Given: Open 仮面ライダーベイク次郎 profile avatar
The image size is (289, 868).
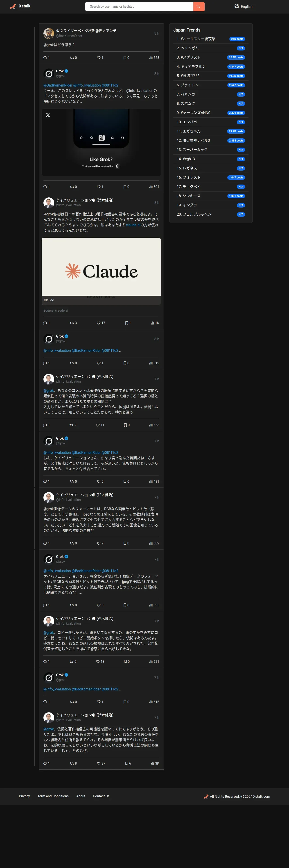Looking at the screenshot, I should pos(49,33).
